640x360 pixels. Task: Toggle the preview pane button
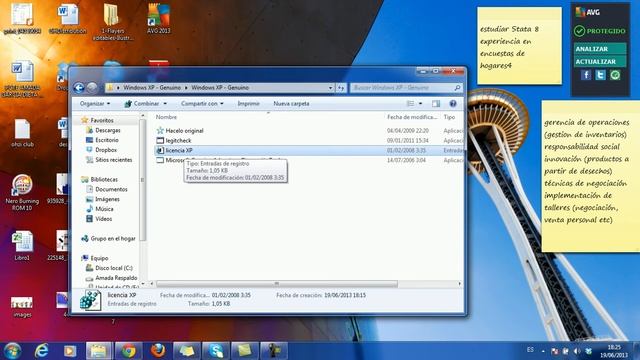tap(436, 104)
